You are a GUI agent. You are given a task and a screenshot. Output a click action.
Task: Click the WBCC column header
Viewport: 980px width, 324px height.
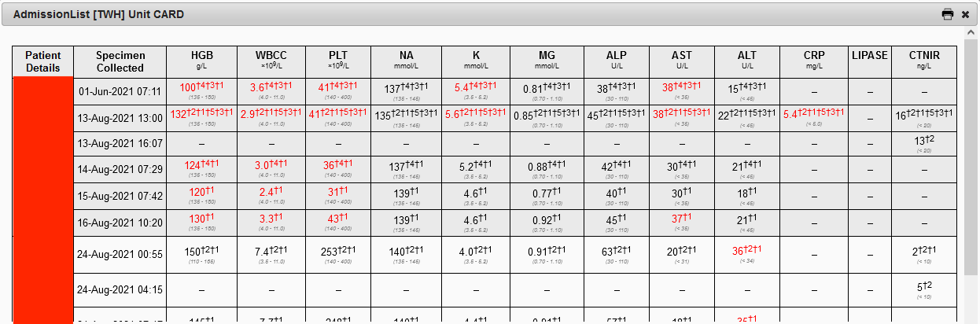point(271,61)
